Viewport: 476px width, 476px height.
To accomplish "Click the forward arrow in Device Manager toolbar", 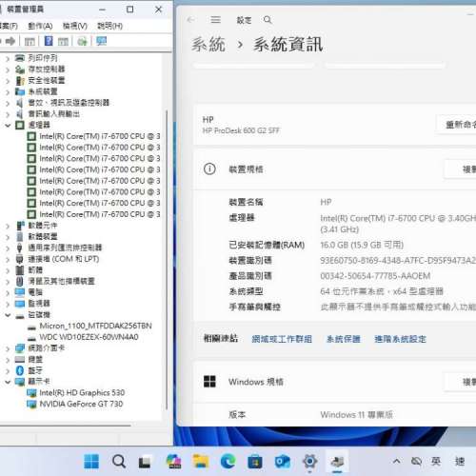I will point(10,41).
